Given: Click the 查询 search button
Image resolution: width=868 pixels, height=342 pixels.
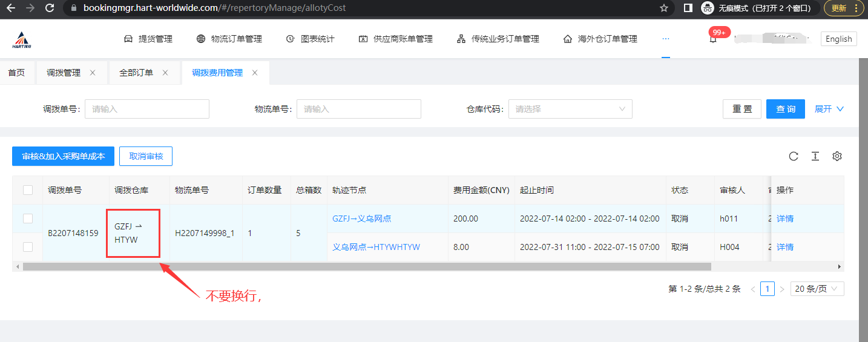Looking at the screenshot, I should click(x=785, y=109).
